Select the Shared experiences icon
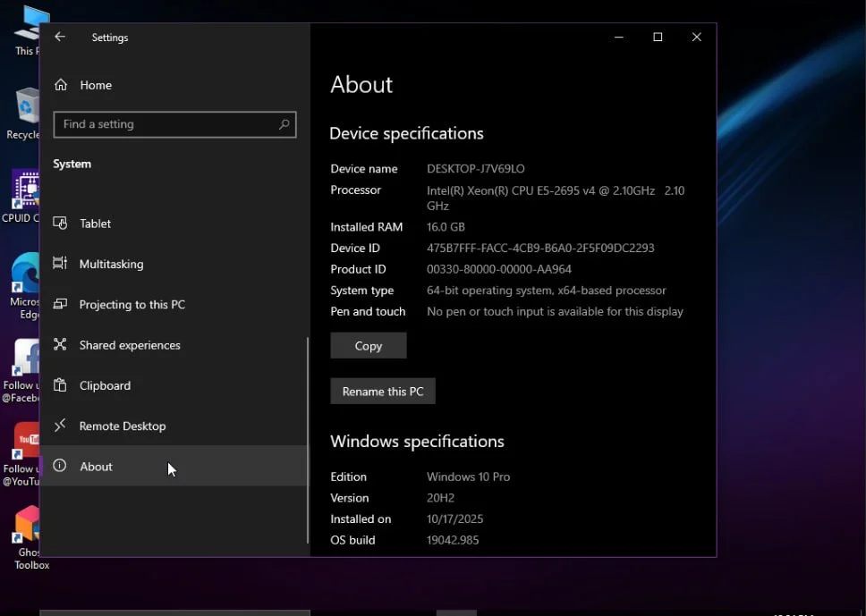 (60, 344)
